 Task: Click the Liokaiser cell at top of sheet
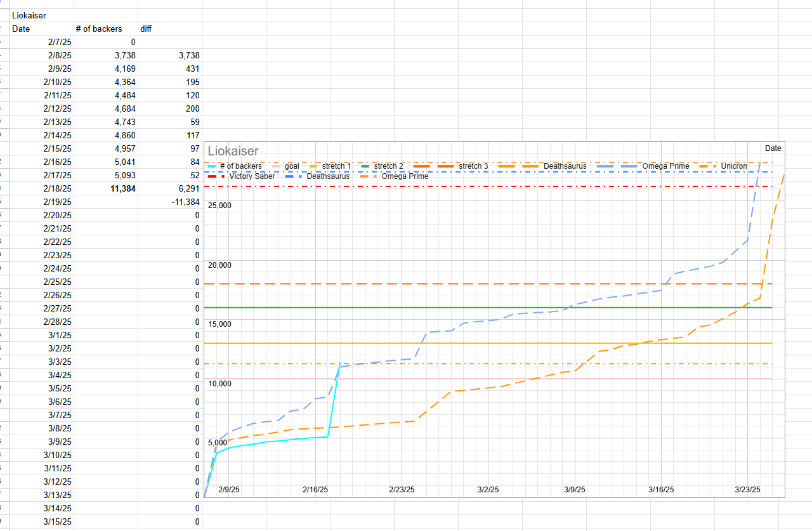tap(29, 15)
